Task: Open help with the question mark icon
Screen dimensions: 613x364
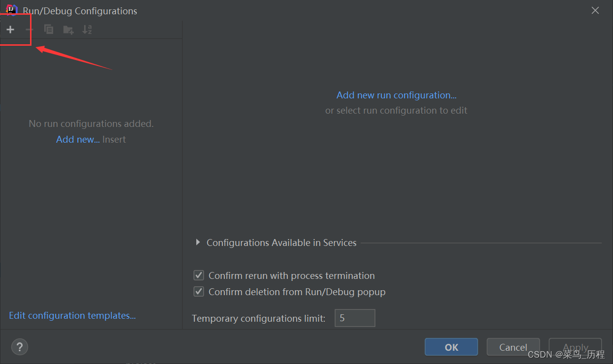Action: click(x=20, y=347)
